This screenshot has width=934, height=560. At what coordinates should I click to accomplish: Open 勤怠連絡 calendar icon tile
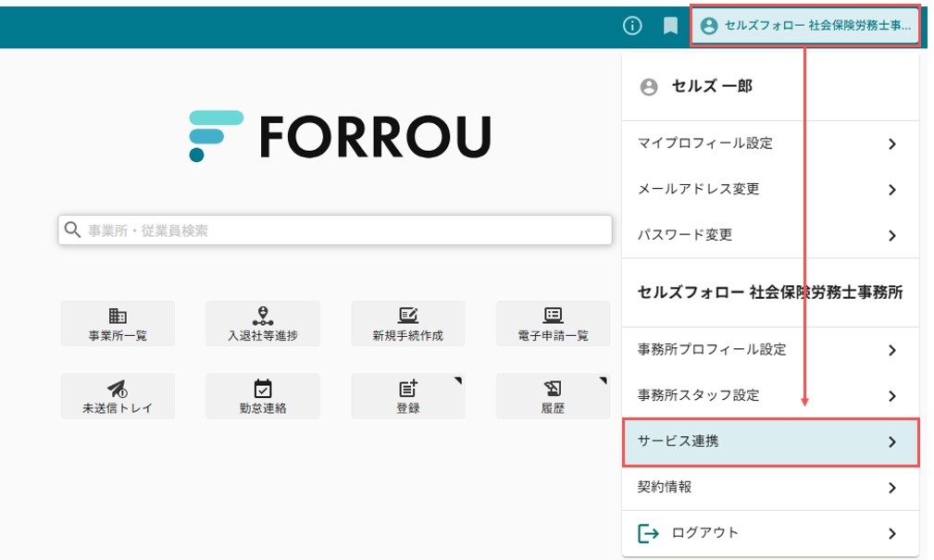click(x=263, y=396)
